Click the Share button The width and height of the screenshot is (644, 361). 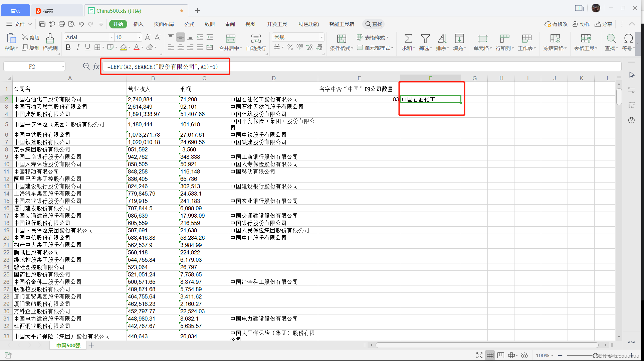click(x=604, y=24)
